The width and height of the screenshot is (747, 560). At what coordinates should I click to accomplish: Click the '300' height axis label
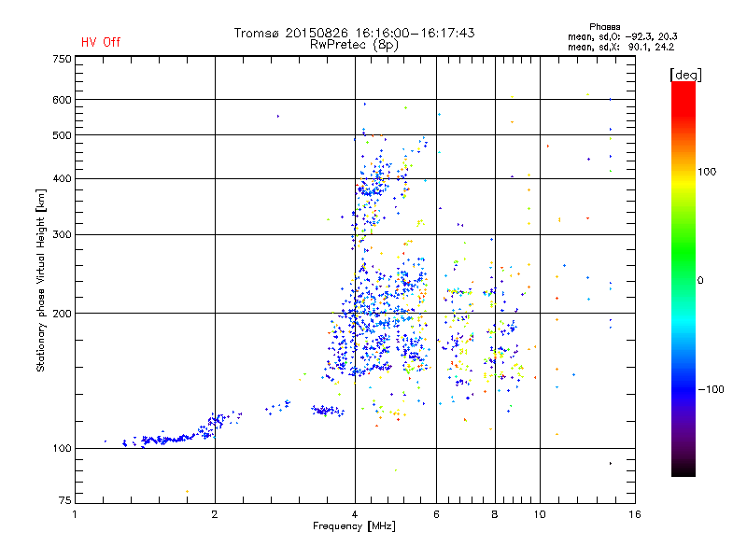pyautogui.click(x=62, y=235)
